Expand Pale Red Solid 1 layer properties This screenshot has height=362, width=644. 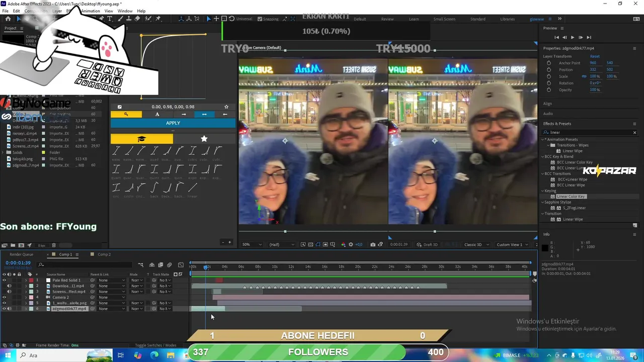point(26,280)
